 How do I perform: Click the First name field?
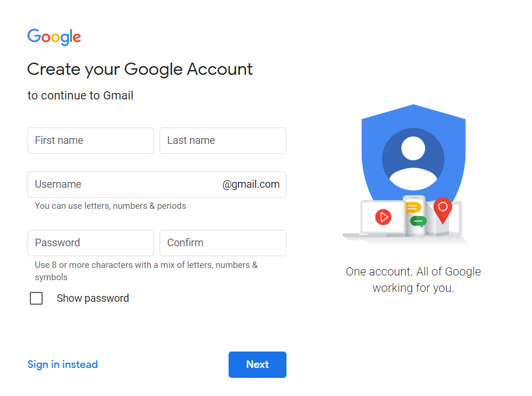pyautogui.click(x=90, y=140)
